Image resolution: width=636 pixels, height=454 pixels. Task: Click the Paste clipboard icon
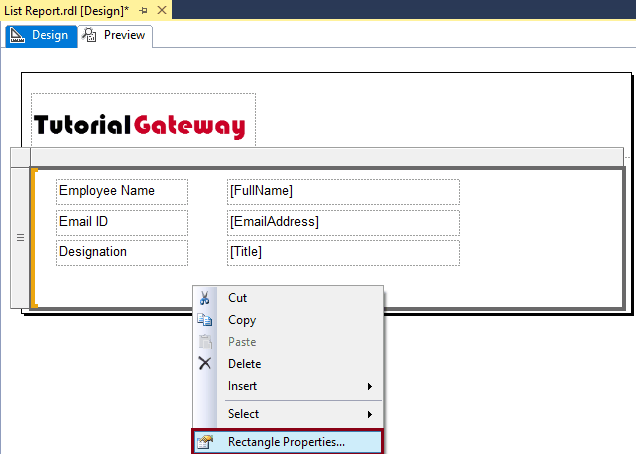click(x=205, y=342)
